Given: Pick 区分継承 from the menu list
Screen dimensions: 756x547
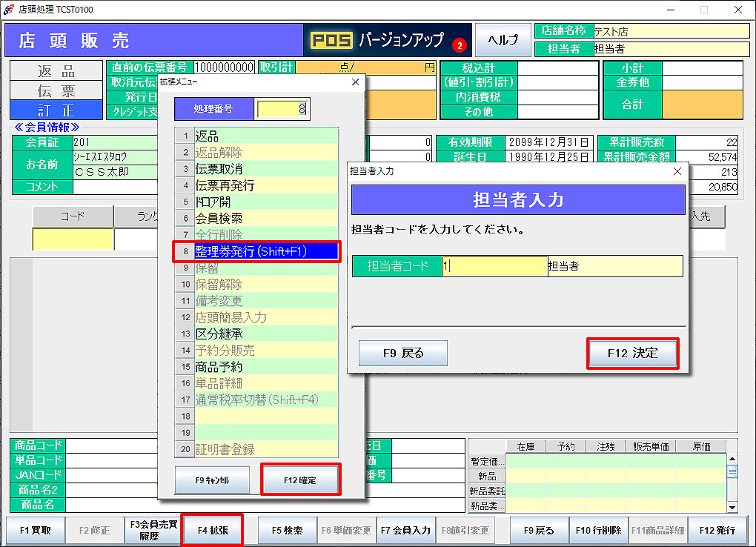Looking at the screenshot, I should [x=265, y=334].
